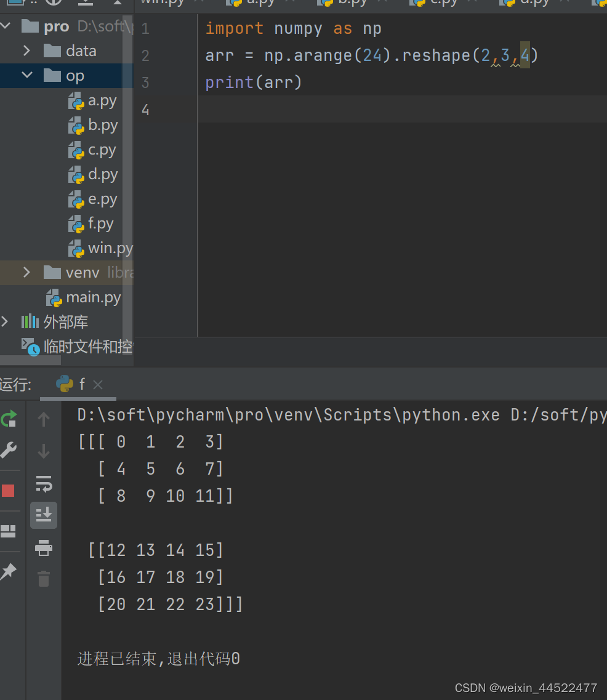This screenshot has height=700, width=607.
Task: Click the 'reshape' call in line 2
Action: point(436,55)
